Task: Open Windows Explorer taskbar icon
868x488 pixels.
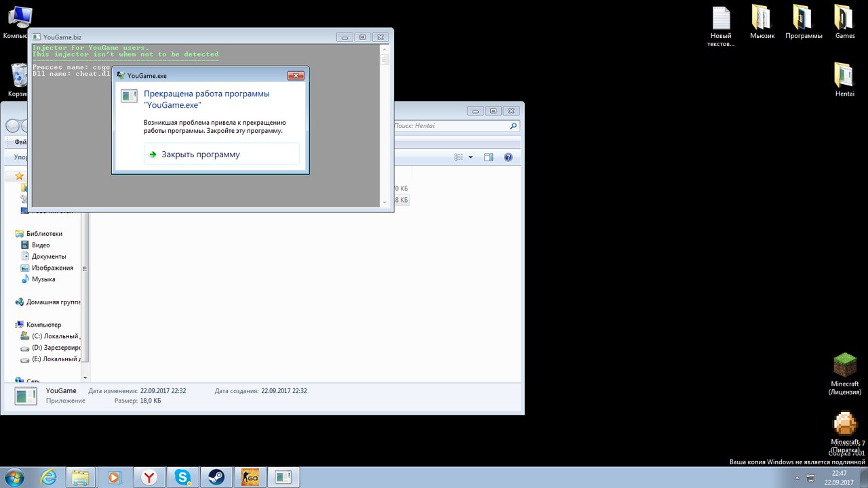Action: pyautogui.click(x=81, y=477)
